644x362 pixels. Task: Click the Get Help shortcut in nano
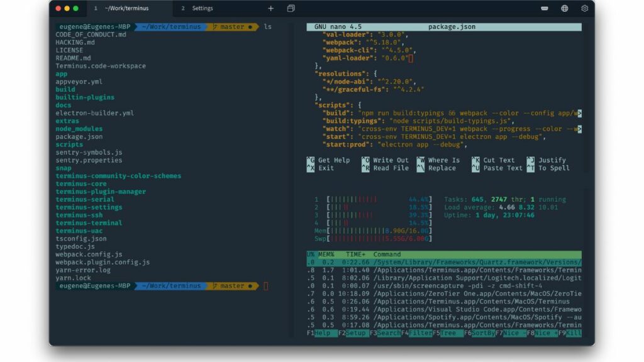(329, 160)
